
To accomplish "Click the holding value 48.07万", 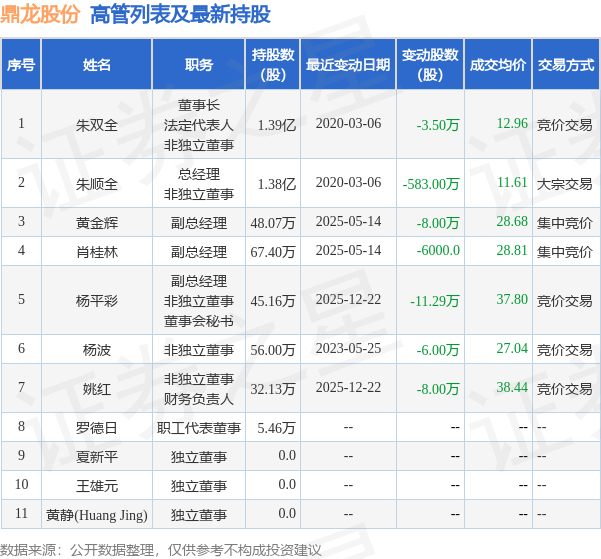I will 273,223.
